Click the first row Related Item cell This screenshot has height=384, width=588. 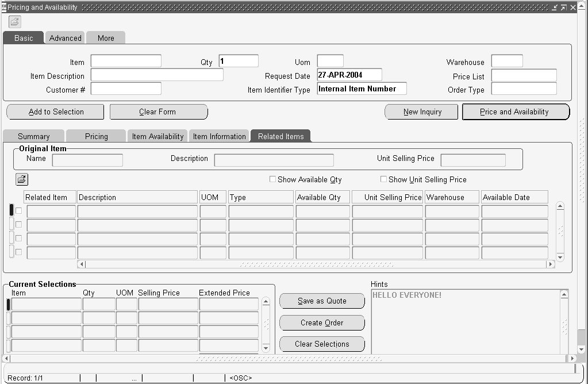(51, 212)
